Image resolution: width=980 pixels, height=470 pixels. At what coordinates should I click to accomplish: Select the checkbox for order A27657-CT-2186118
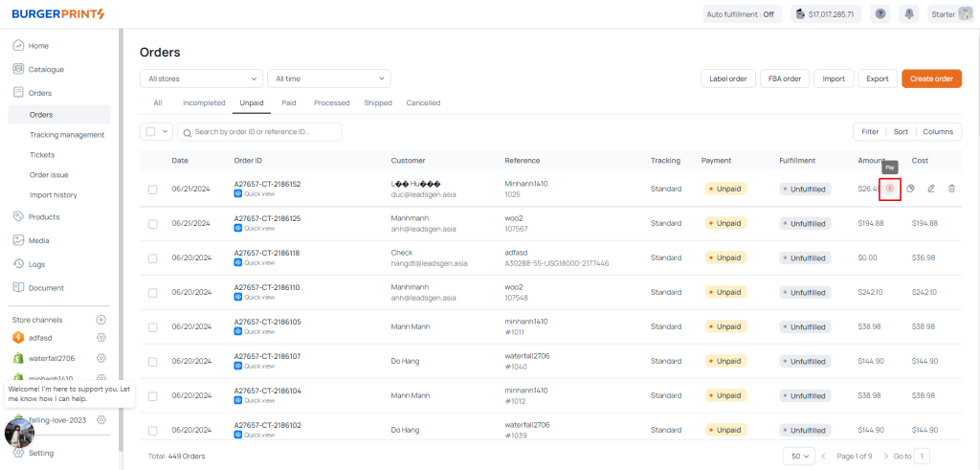(x=153, y=258)
